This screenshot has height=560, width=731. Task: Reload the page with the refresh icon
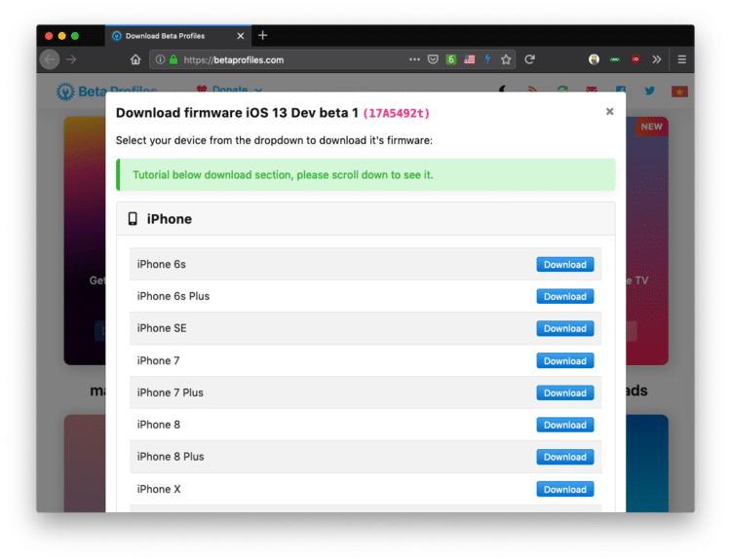click(529, 59)
